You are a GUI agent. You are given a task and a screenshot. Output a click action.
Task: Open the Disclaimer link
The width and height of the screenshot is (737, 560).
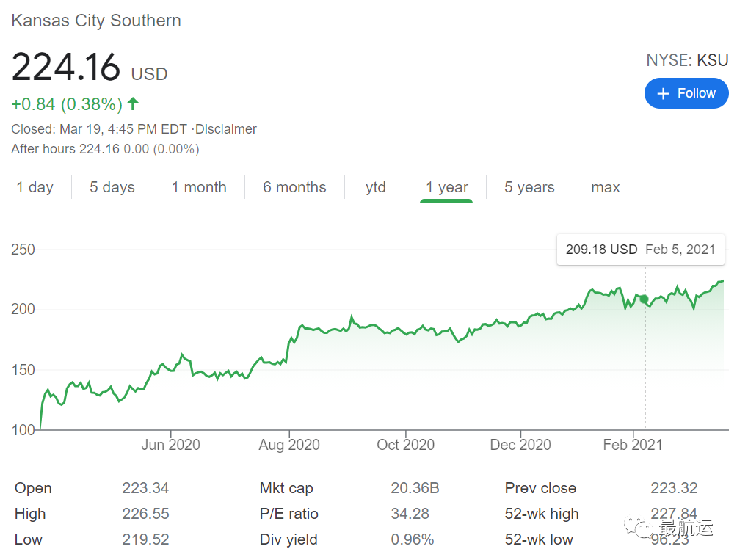tap(226, 129)
